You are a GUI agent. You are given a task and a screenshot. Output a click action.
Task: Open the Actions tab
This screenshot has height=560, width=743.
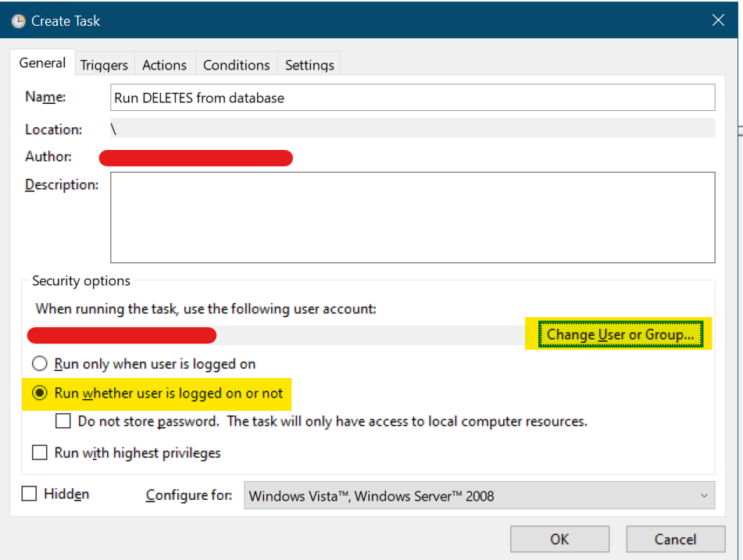[x=164, y=65]
